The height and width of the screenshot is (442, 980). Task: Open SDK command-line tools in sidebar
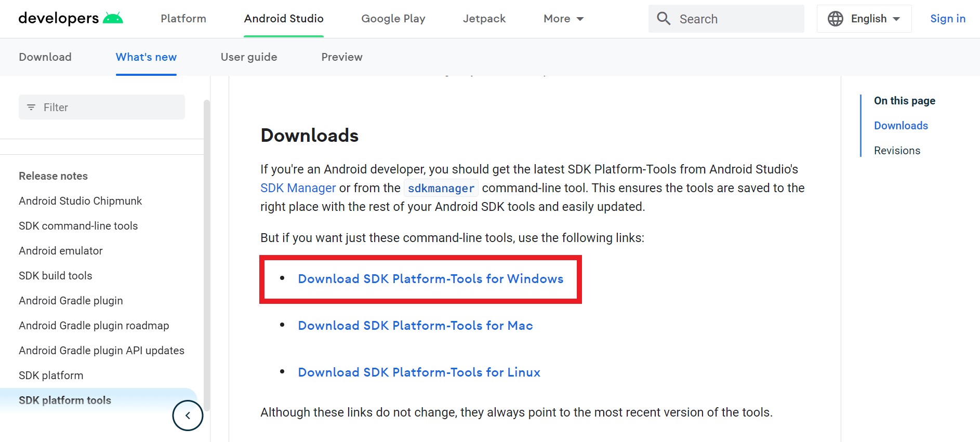(78, 226)
